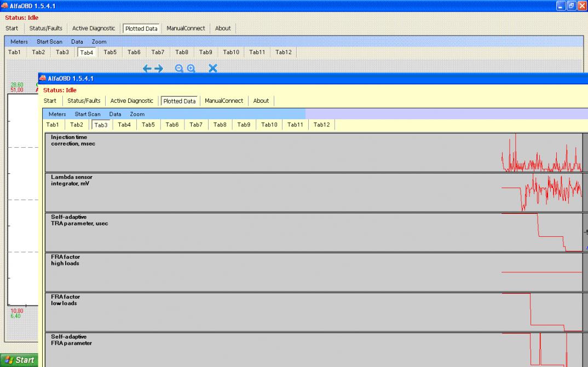
Task: Click the blue X icon above the plot
Action: (213, 68)
